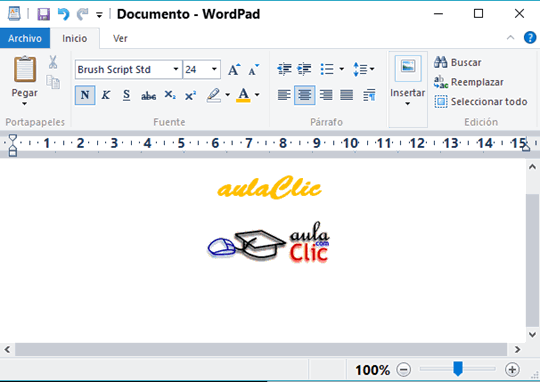Open WordPad help
Viewport: 540px width, 382px height.
[x=530, y=38]
